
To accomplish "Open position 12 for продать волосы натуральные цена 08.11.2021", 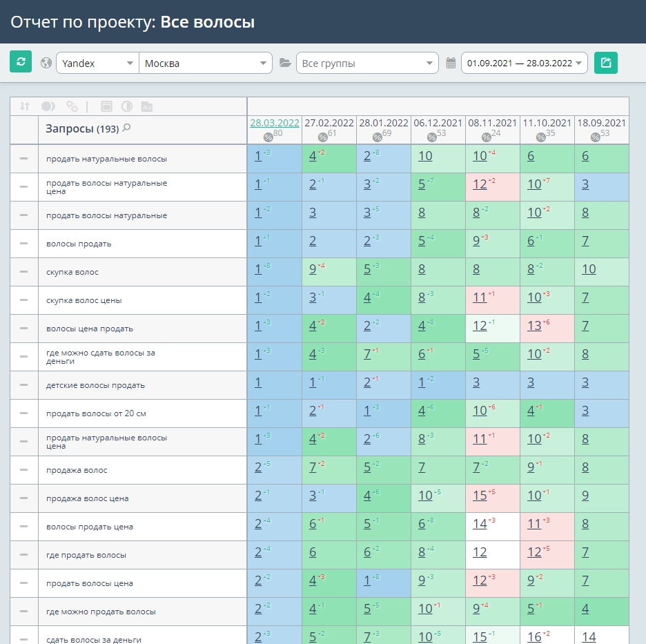I will tap(480, 184).
